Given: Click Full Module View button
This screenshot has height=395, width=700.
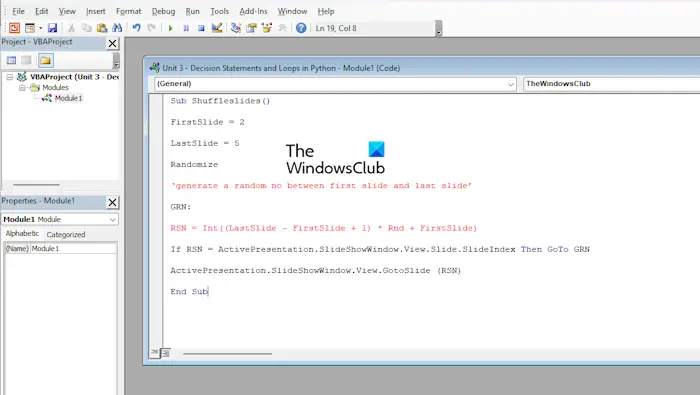Looking at the screenshot, I should pyautogui.click(x=165, y=353).
